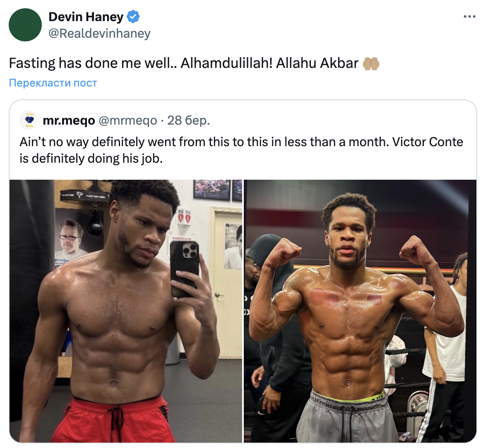The width and height of the screenshot is (483, 448).
Task: Click the quoted tweet text about Victor Conte
Action: tap(241, 150)
